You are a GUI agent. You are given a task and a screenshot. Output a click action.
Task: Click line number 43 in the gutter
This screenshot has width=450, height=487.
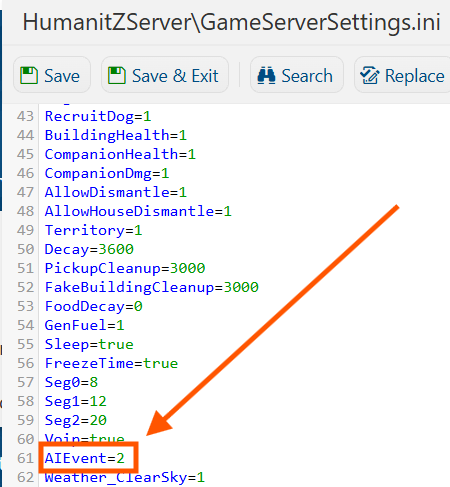click(x=26, y=116)
